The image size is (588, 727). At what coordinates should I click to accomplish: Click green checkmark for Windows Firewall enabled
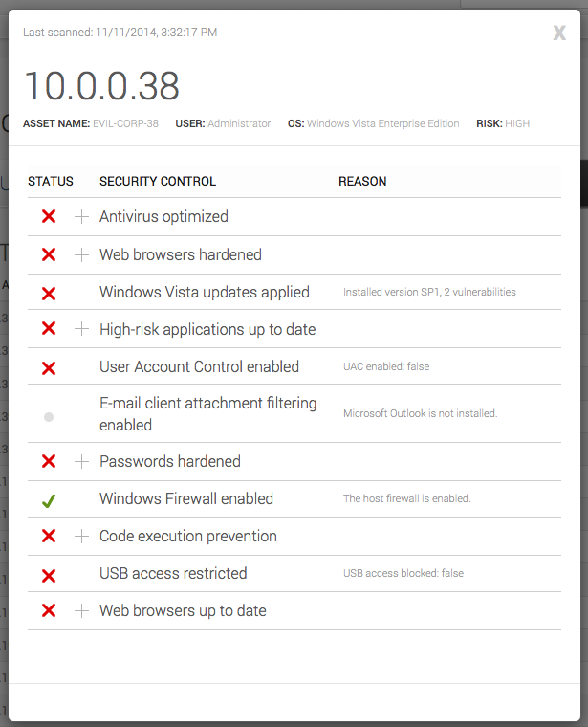(49, 499)
